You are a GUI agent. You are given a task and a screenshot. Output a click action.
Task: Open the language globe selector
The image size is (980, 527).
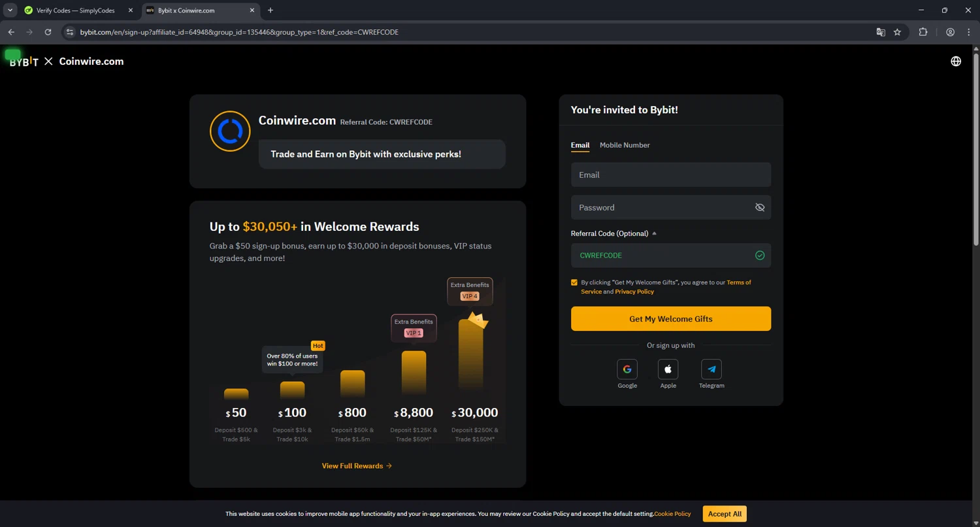pos(956,61)
